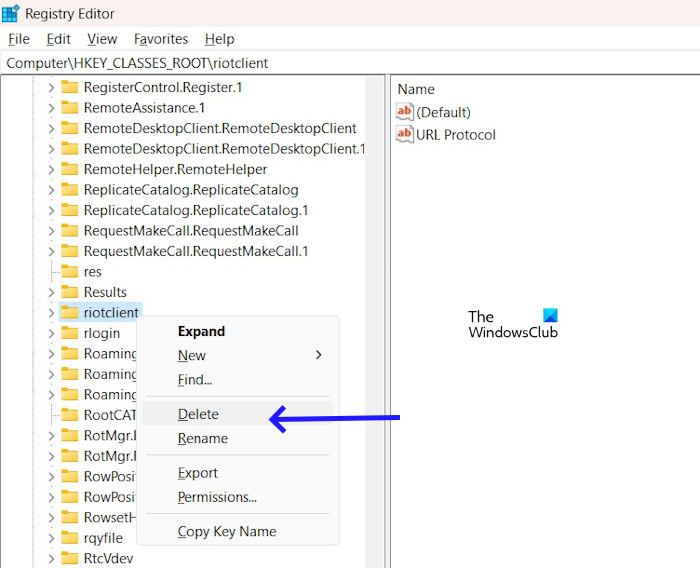Expand RemoteHelper.RemoteHelper key
This screenshot has width=700, height=568.
point(51,169)
